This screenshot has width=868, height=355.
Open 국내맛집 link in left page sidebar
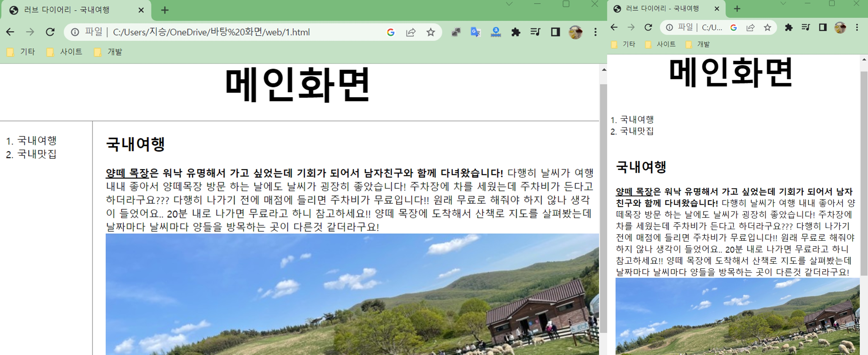click(37, 154)
